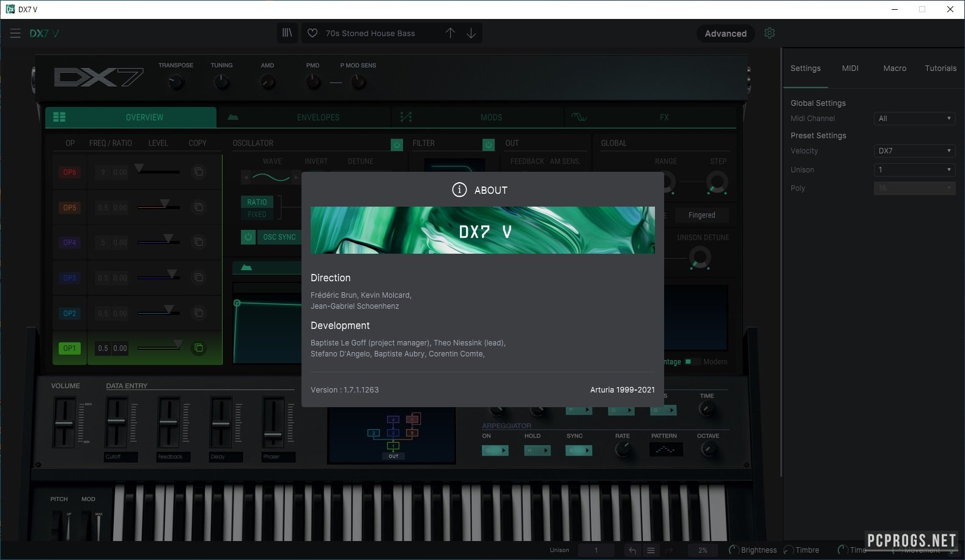The image size is (965, 560).
Task: Copy operator OP1 settings
Action: click(x=199, y=348)
